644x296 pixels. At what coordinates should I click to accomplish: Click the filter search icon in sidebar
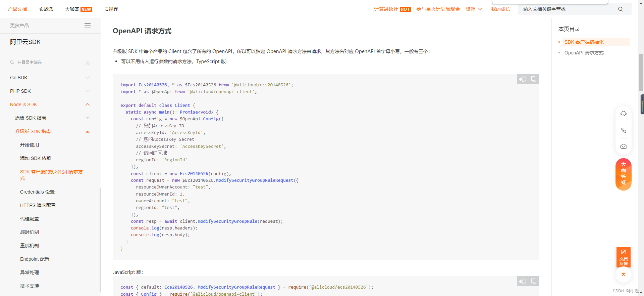pos(12,62)
